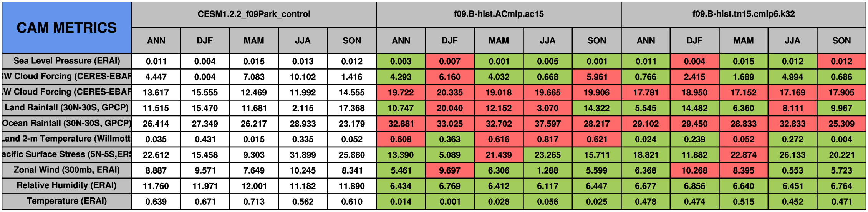The height and width of the screenshot is (212, 868).
Task: Click SON header under f09.B-hist.tn15.cmip6.k32
Action: coord(841,41)
